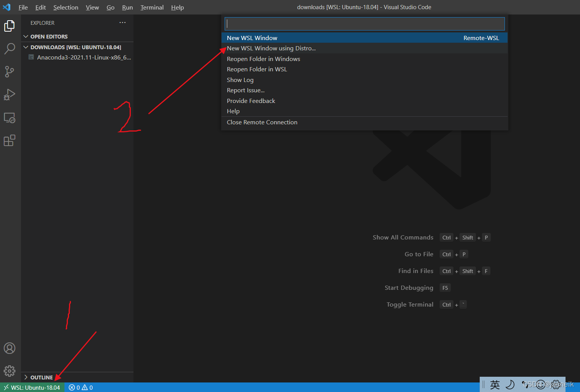Select Show Log option
Image resolution: width=580 pixels, height=392 pixels.
[365, 80]
